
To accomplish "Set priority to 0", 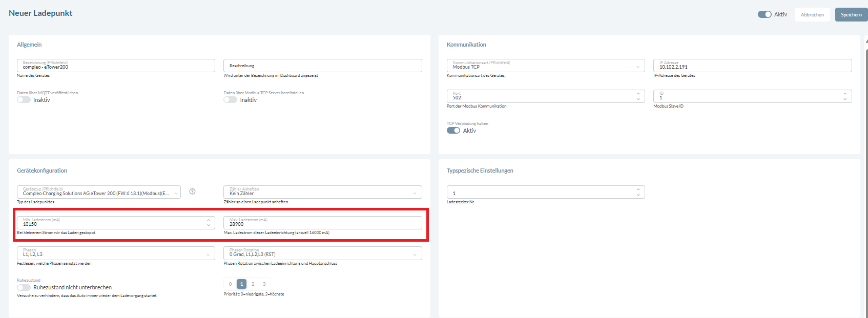I will (231, 284).
